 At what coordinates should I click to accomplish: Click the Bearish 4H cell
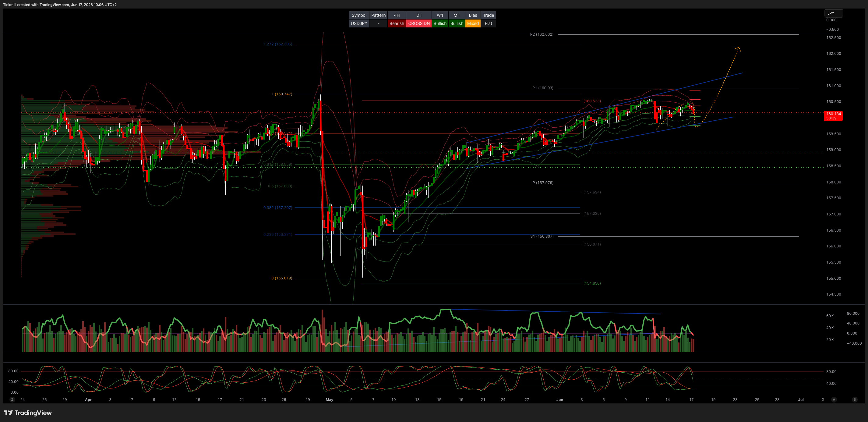point(397,23)
